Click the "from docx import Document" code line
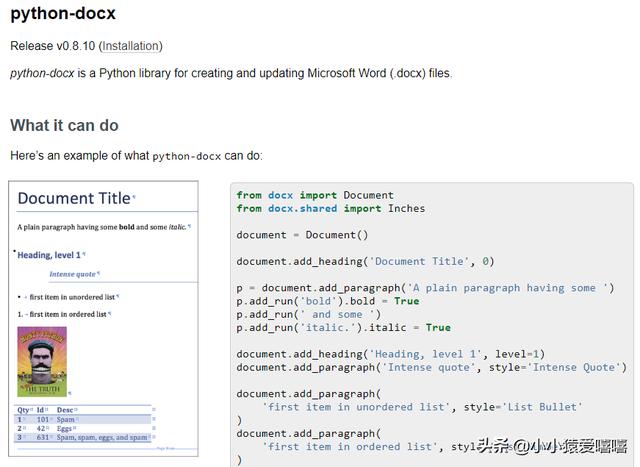This screenshot has height=467, width=640. pos(315,195)
